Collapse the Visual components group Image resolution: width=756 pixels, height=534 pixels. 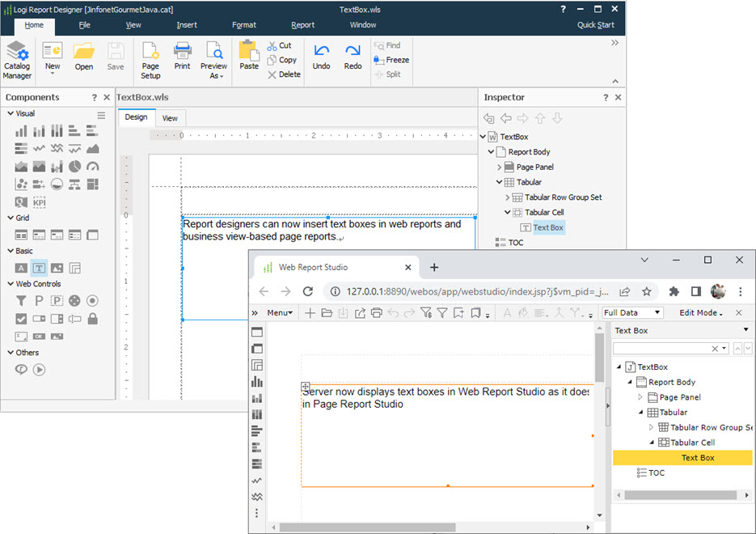[x=11, y=113]
